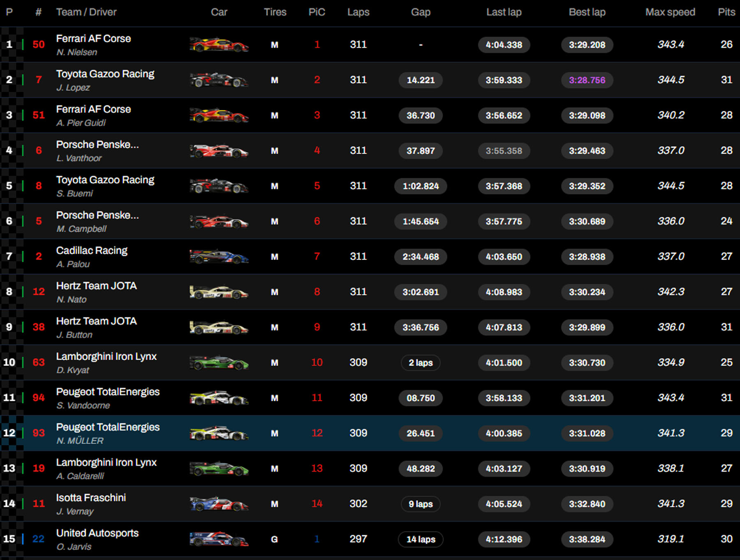This screenshot has height=560, width=740.
Task: Click the United Autosports team name
Action: 97,533
